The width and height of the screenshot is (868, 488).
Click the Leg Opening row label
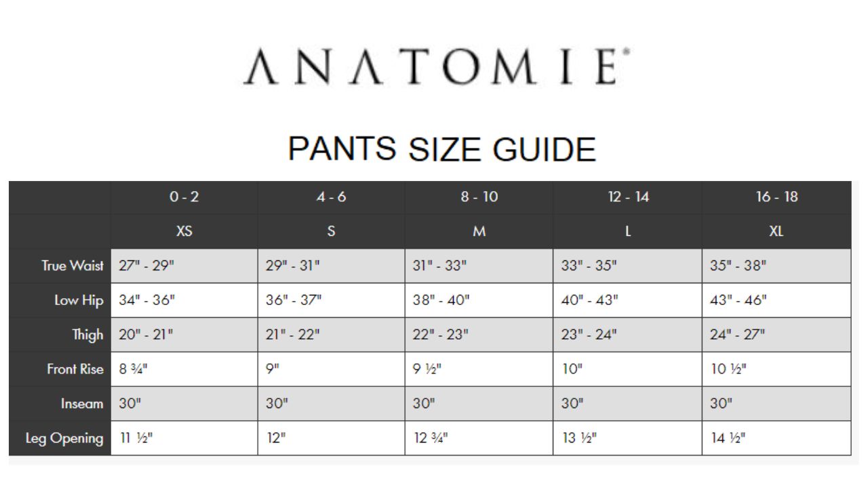[x=64, y=439]
